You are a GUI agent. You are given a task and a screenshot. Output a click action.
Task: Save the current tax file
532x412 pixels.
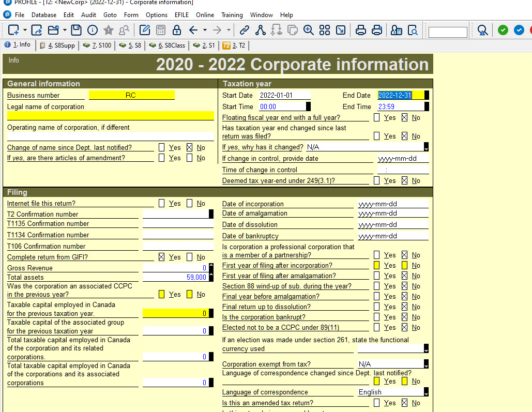coord(75,30)
